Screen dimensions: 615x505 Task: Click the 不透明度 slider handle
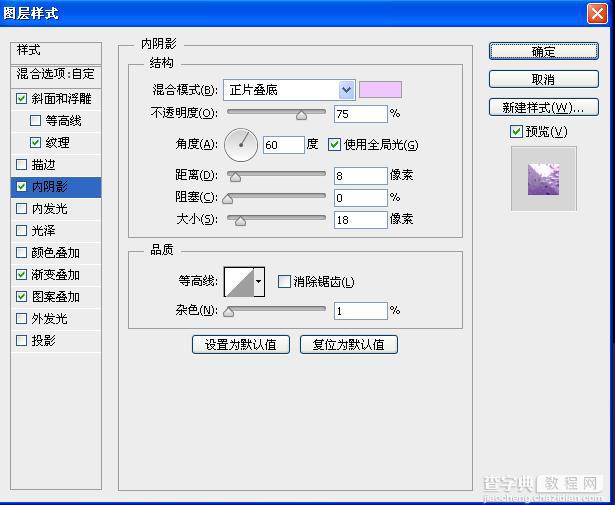click(301, 115)
